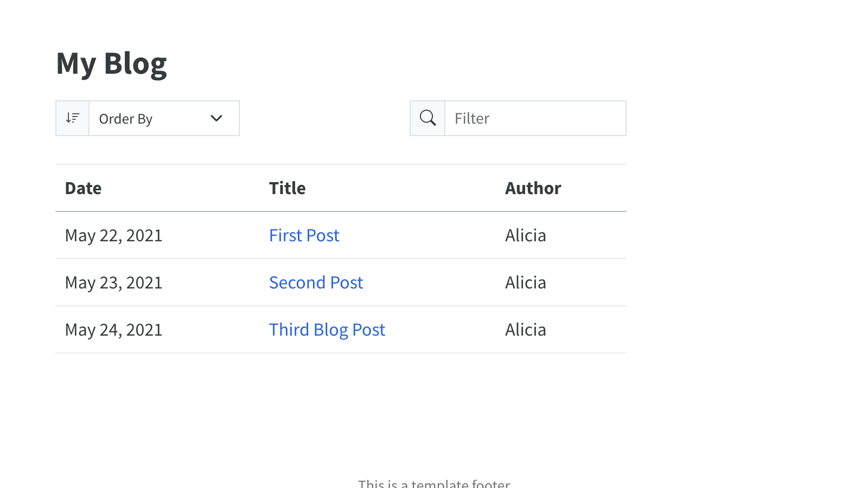Click the template footer text

coord(434,483)
